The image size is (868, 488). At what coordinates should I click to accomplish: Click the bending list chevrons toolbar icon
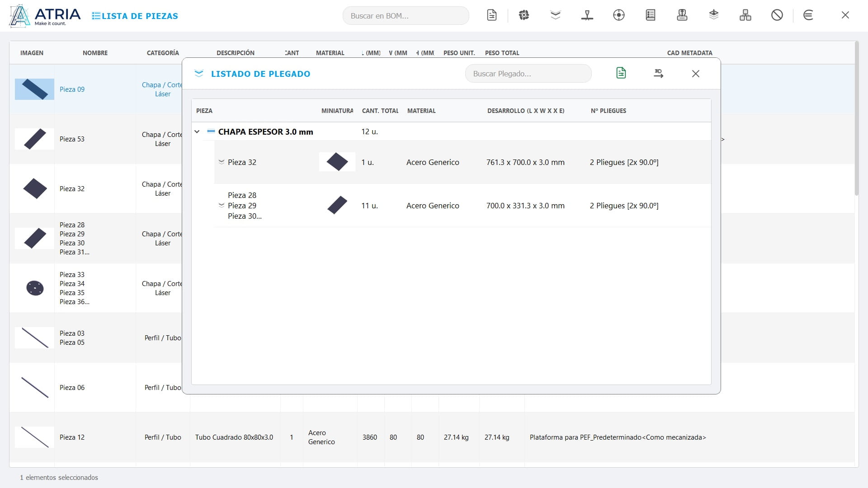[x=556, y=15]
